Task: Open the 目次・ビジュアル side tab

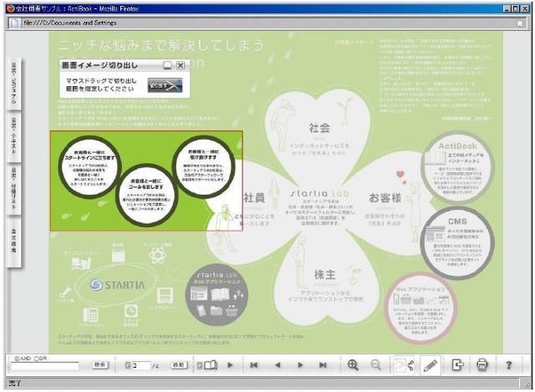Action: tap(13, 84)
